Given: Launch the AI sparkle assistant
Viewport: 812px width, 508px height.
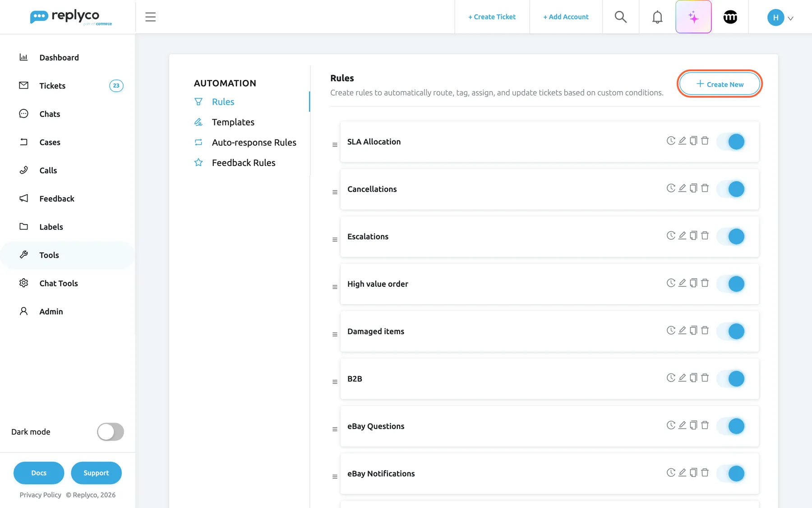Looking at the screenshot, I should [x=693, y=17].
